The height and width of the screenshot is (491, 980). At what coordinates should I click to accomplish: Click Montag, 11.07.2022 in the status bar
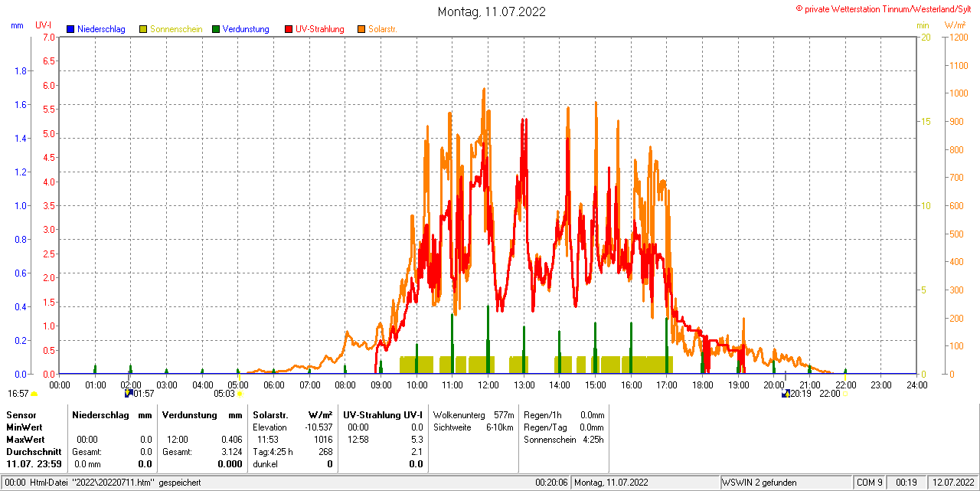pos(612,483)
